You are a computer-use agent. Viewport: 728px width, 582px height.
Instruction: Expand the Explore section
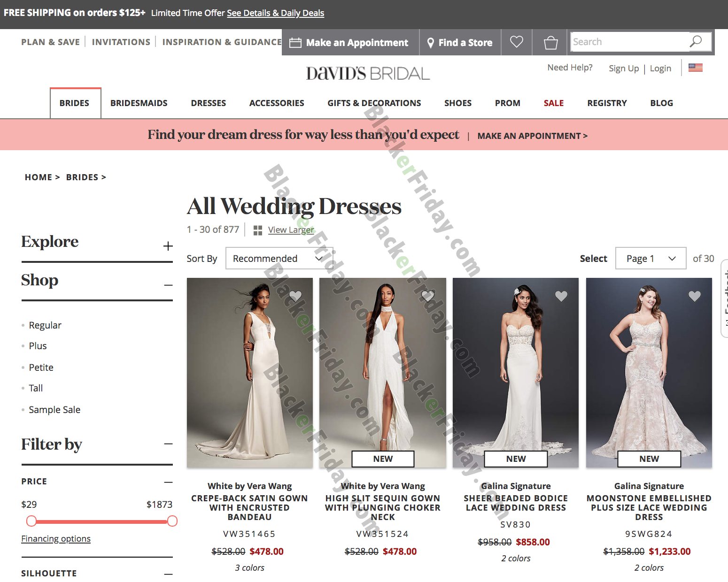point(168,246)
